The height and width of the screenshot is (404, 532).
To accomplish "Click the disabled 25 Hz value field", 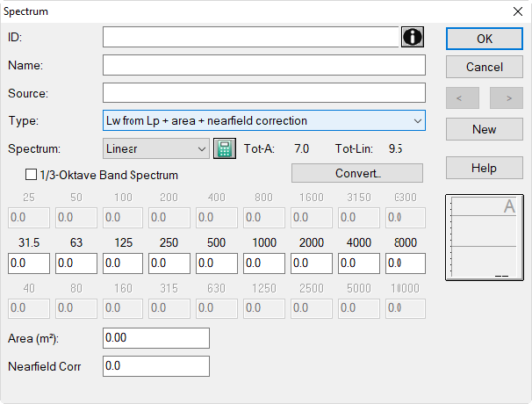I will pyautogui.click(x=29, y=218).
